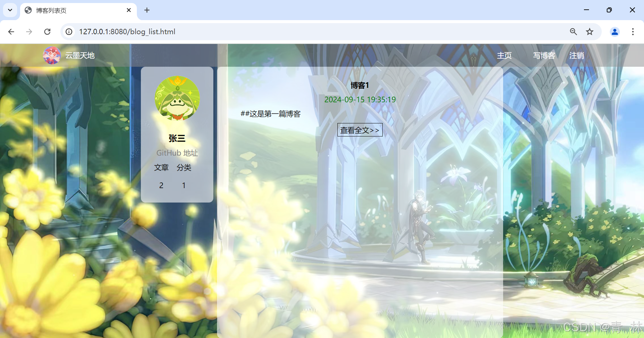The width and height of the screenshot is (644, 338).
Task: Bookmark this page with the star icon
Action: point(590,32)
